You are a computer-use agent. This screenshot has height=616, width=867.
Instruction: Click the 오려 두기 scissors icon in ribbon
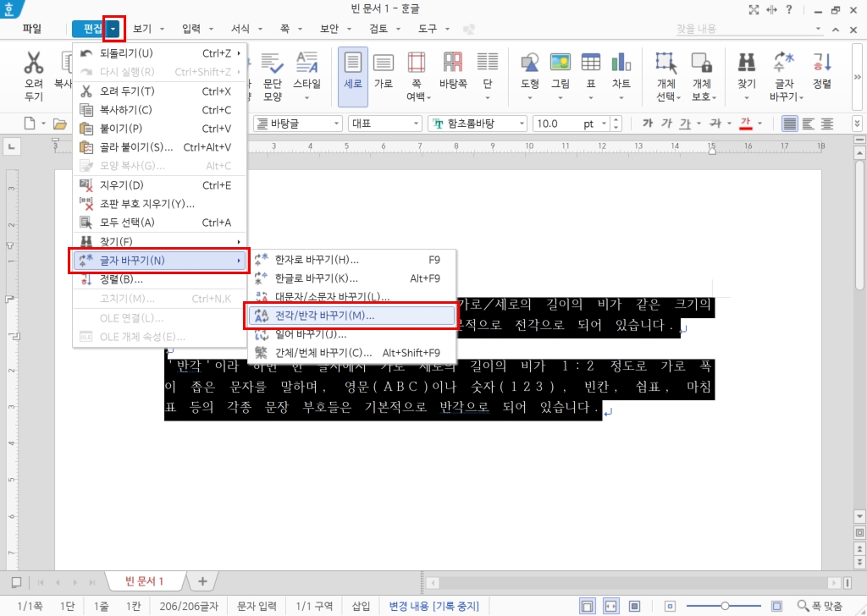pyautogui.click(x=34, y=63)
